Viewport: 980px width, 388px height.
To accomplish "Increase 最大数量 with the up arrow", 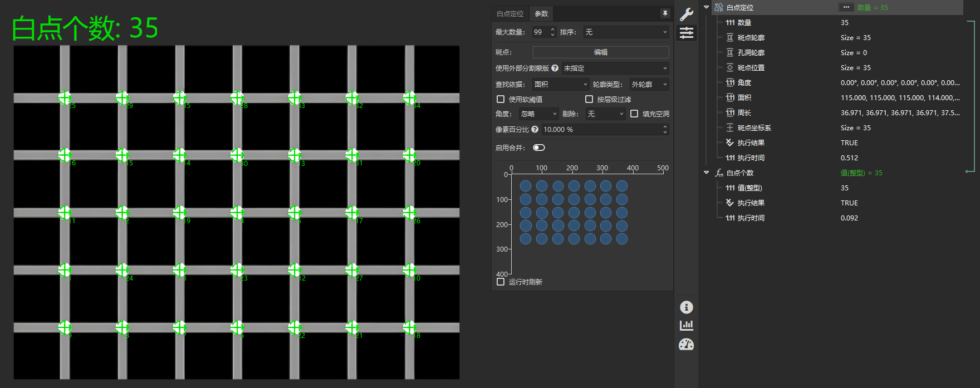I will point(552,30).
